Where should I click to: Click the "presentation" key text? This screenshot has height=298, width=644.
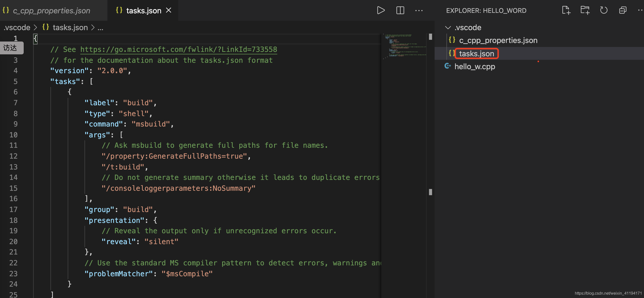pos(114,220)
